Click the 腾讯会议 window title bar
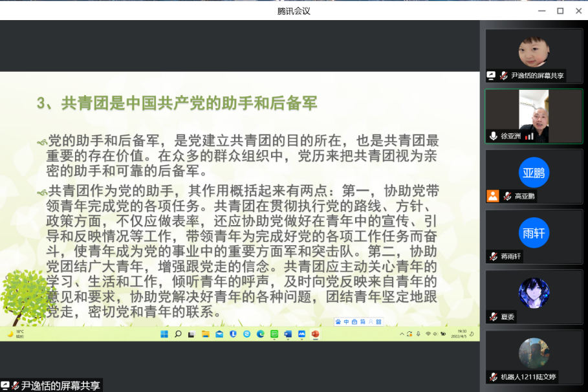Image resolution: width=588 pixels, height=392 pixels. pyautogui.click(x=294, y=10)
